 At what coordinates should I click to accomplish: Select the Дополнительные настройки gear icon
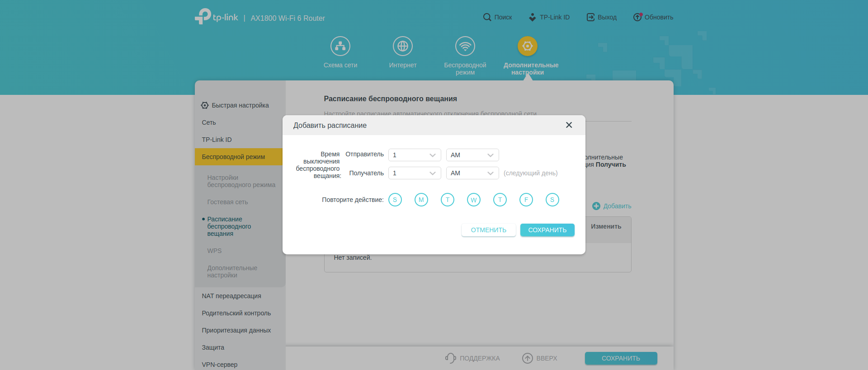tap(527, 46)
